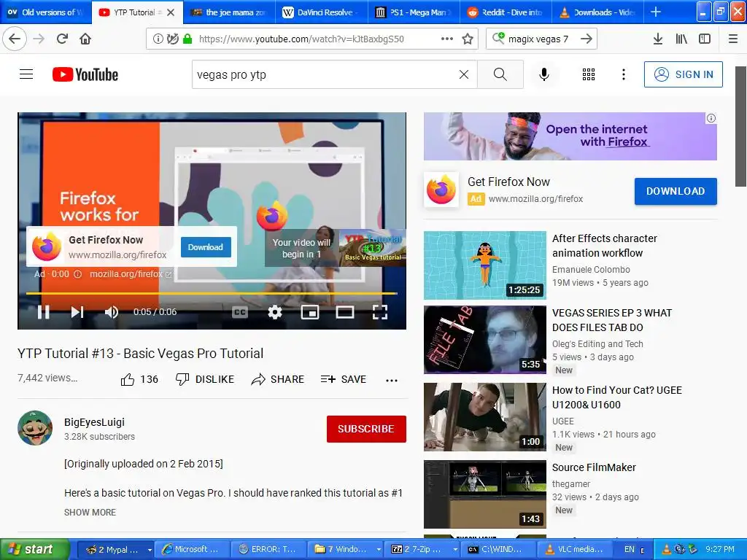
Task: Toggle closed captions CC
Action: [x=239, y=312]
